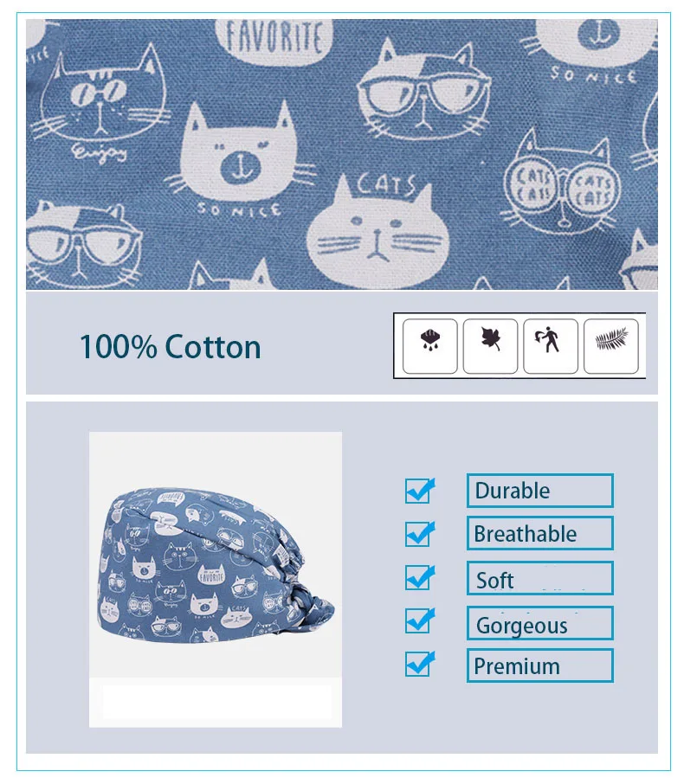Click the water-resistant raindrop icon

(429, 346)
